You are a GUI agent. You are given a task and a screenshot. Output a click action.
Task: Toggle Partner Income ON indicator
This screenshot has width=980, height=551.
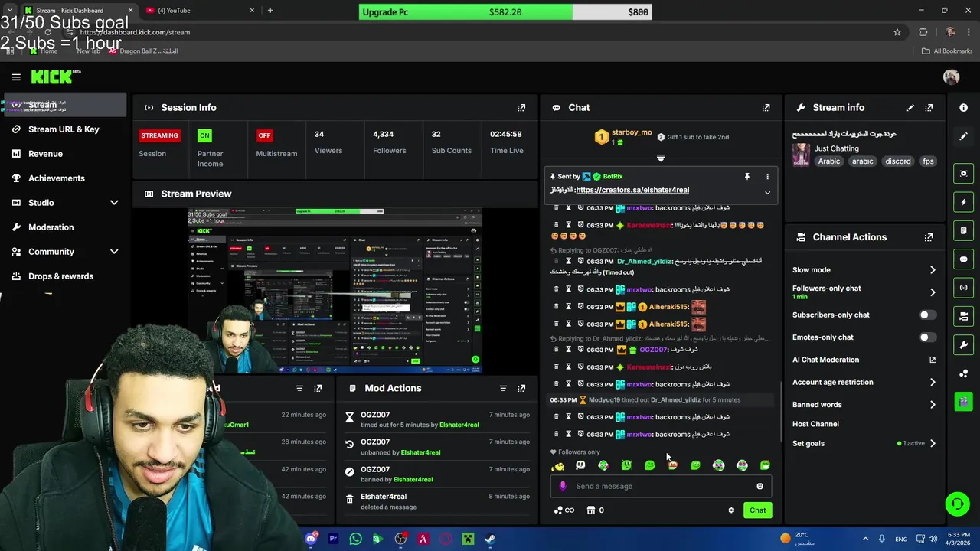coord(204,135)
